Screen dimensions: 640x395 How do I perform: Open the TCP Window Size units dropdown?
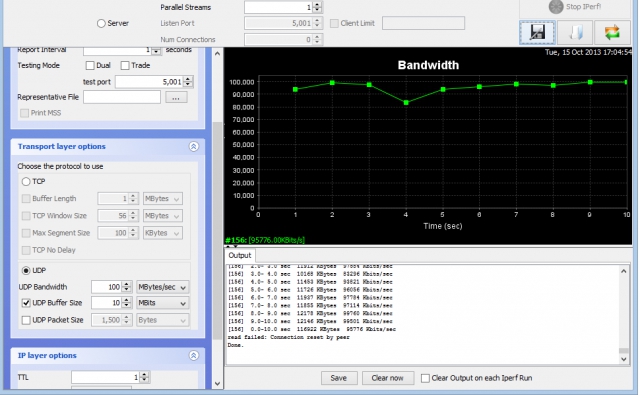pos(163,216)
